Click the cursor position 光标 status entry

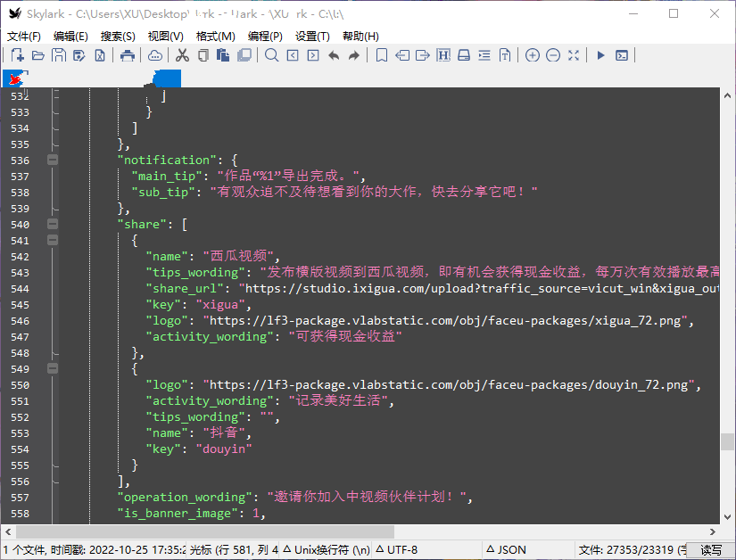pos(234,549)
